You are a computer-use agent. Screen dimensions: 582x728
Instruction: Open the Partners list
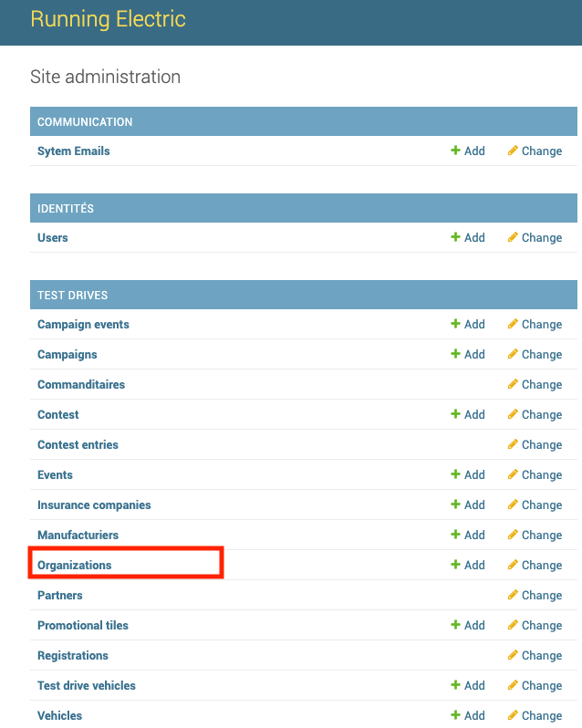point(60,595)
